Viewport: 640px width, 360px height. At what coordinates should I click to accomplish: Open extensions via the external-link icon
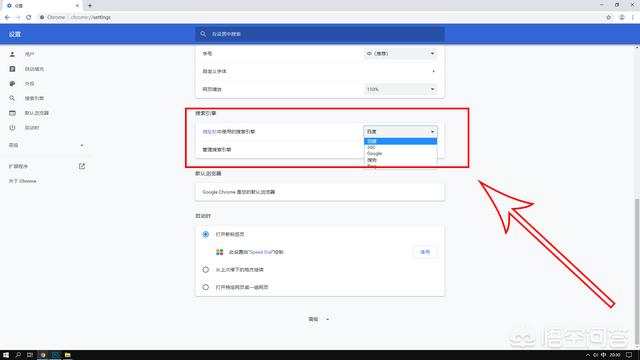tap(82, 166)
